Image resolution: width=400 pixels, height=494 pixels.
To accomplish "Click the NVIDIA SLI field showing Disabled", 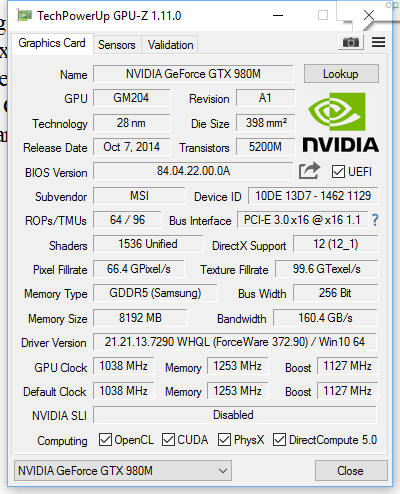I will (x=235, y=415).
